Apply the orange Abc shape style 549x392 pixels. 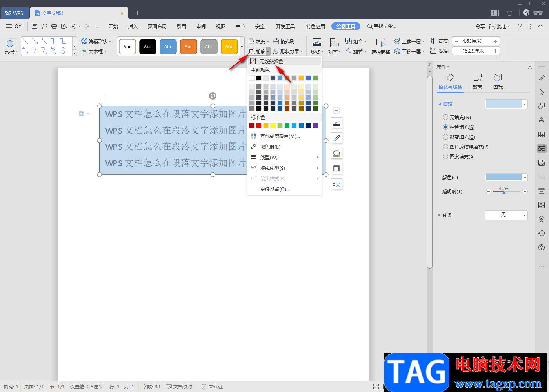189,47
